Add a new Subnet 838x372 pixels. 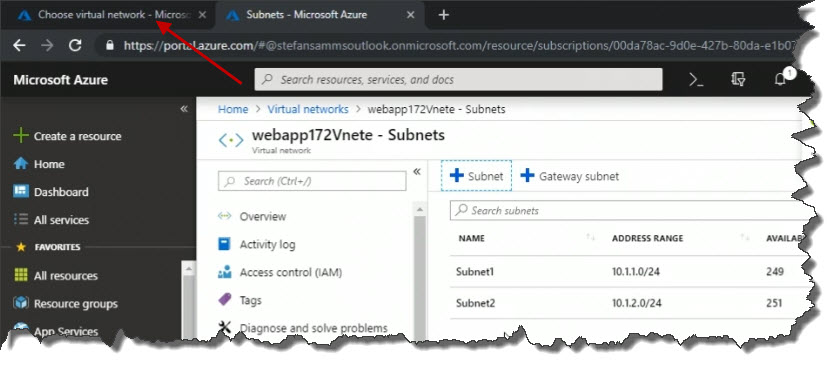coord(476,175)
